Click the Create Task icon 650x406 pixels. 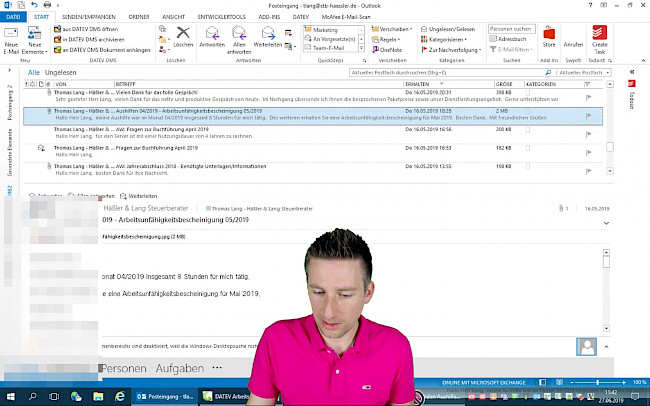599,38
